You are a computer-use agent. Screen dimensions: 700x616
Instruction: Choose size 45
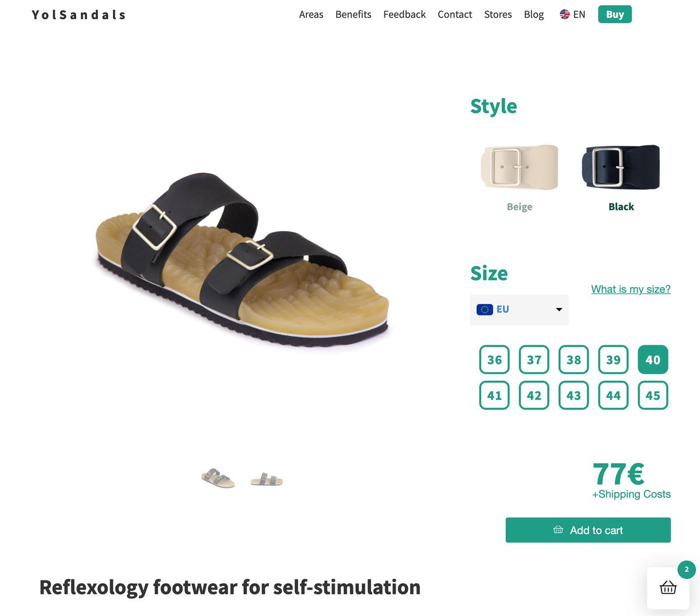[x=653, y=395]
